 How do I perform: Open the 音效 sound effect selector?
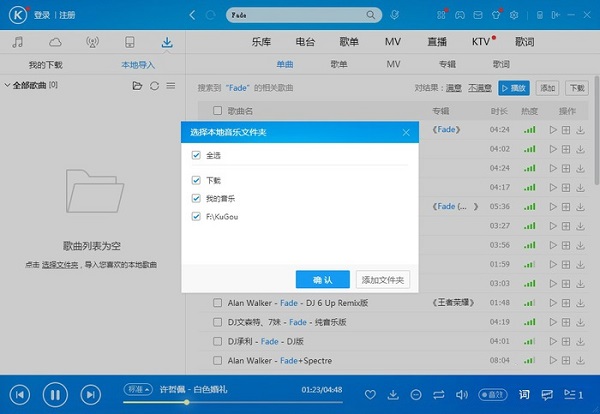pos(493,394)
